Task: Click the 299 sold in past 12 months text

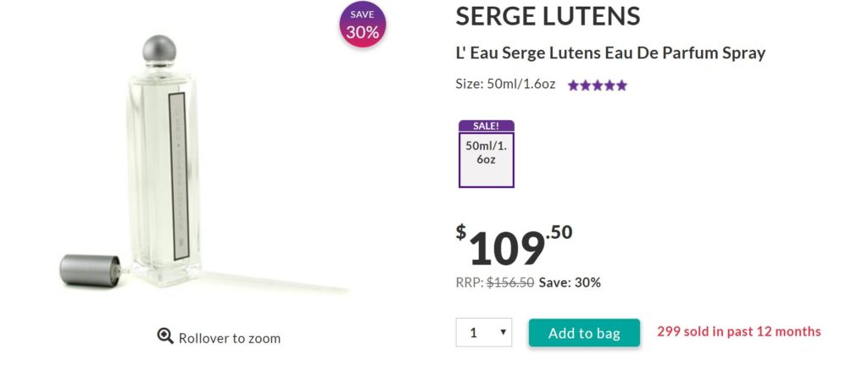Action: click(x=738, y=331)
